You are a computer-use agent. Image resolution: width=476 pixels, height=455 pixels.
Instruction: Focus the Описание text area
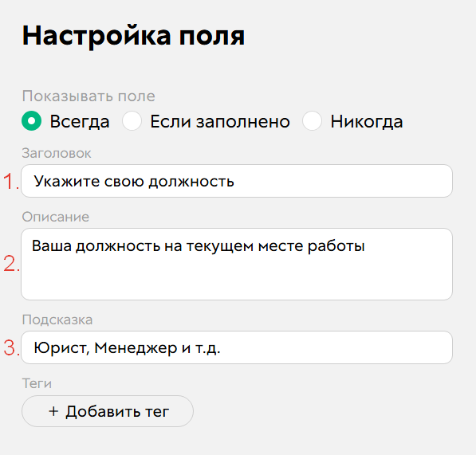click(x=237, y=265)
